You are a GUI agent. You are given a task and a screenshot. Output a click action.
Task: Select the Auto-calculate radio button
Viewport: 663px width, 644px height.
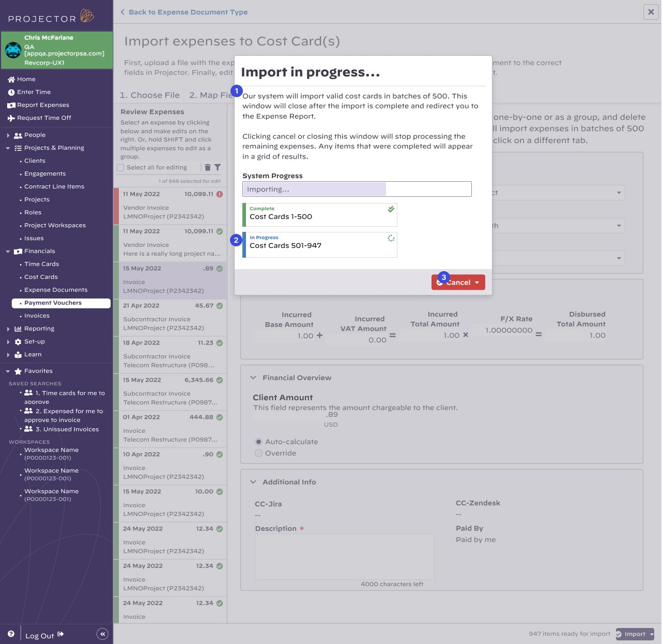[258, 442]
